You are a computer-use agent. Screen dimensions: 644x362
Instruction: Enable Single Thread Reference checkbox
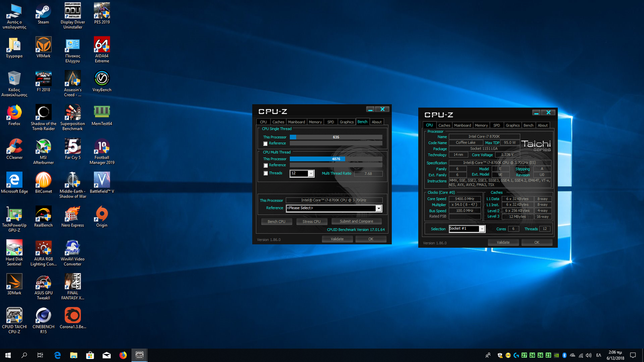click(x=266, y=143)
